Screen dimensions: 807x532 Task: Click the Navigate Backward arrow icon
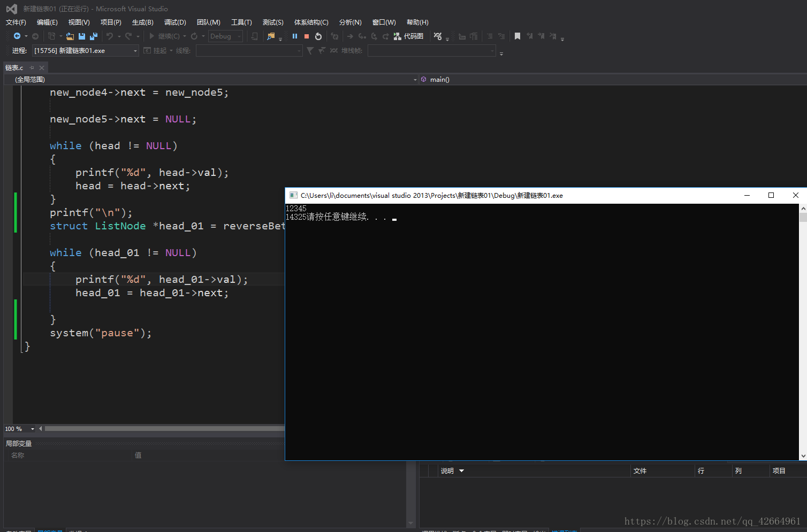(17, 36)
